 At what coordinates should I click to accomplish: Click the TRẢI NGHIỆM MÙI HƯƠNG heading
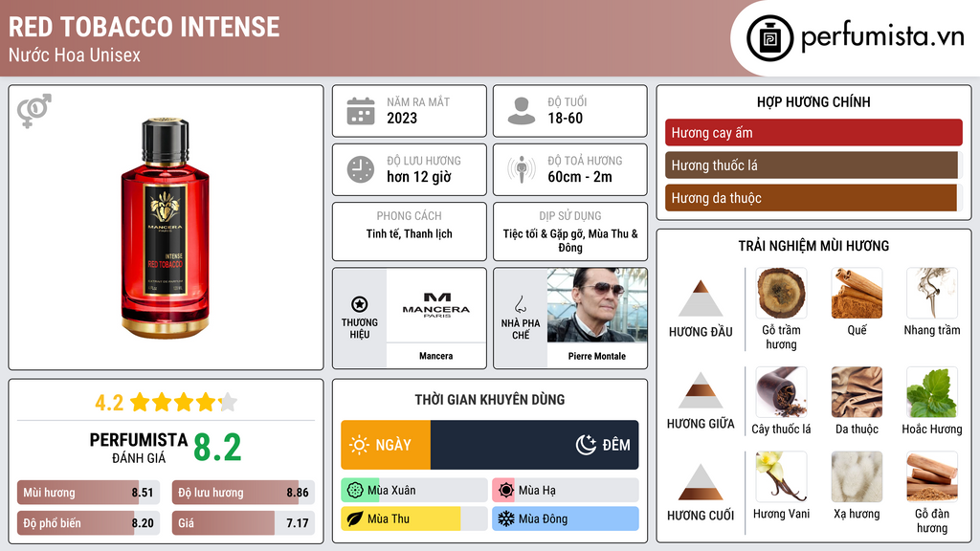tap(813, 246)
